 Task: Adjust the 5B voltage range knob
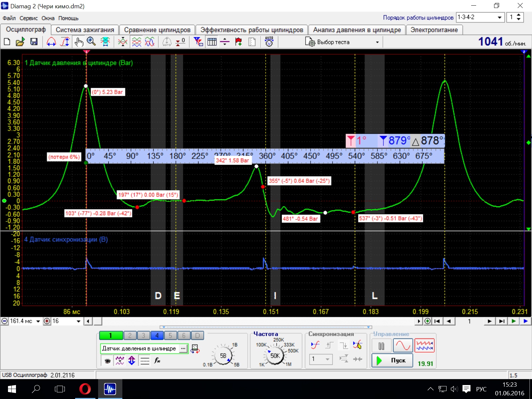click(x=223, y=356)
